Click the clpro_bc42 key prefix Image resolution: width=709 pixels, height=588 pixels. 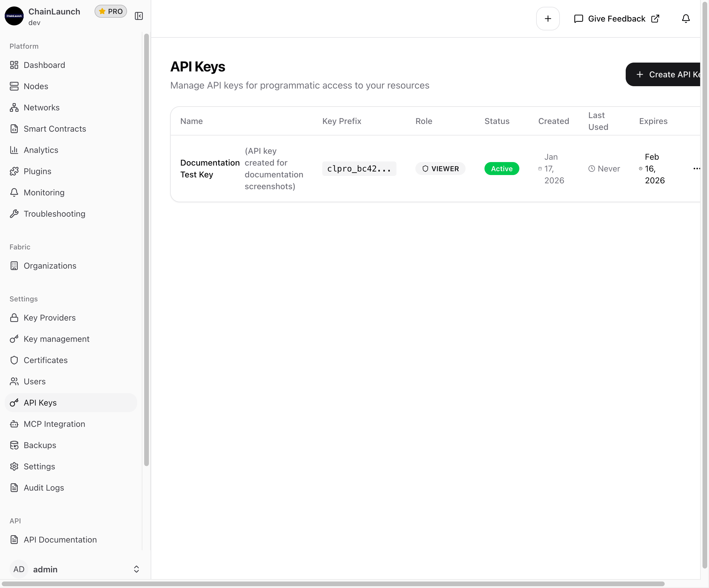359,168
